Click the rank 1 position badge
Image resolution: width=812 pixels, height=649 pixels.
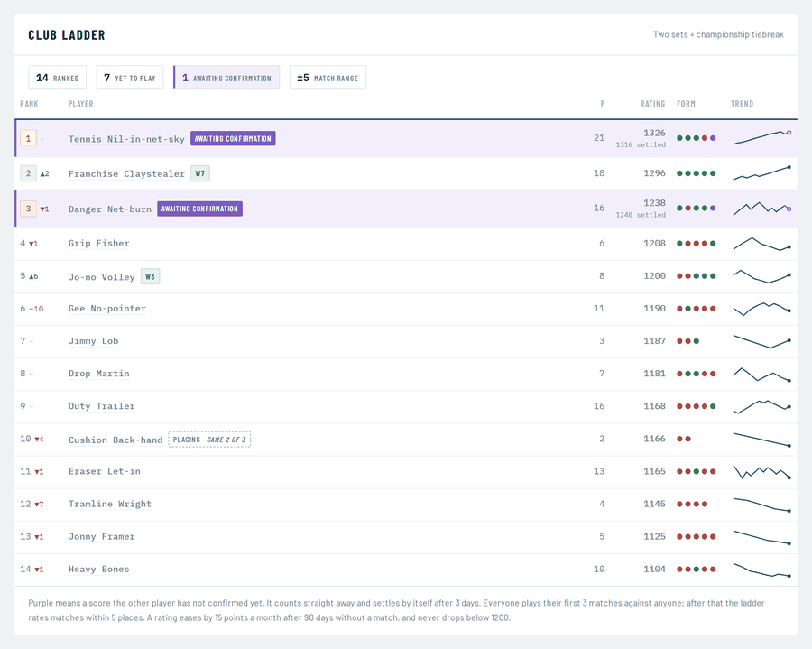click(x=29, y=138)
